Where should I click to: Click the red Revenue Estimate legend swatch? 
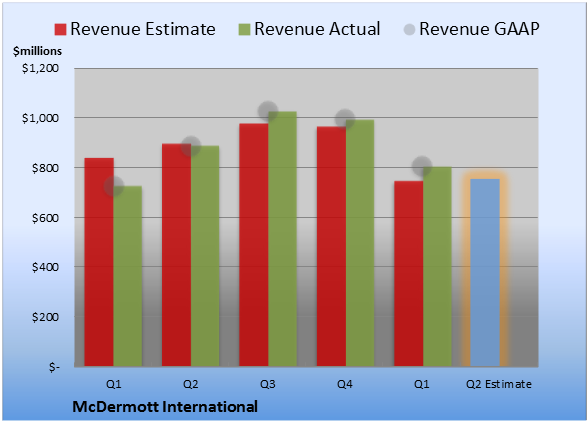coord(60,29)
